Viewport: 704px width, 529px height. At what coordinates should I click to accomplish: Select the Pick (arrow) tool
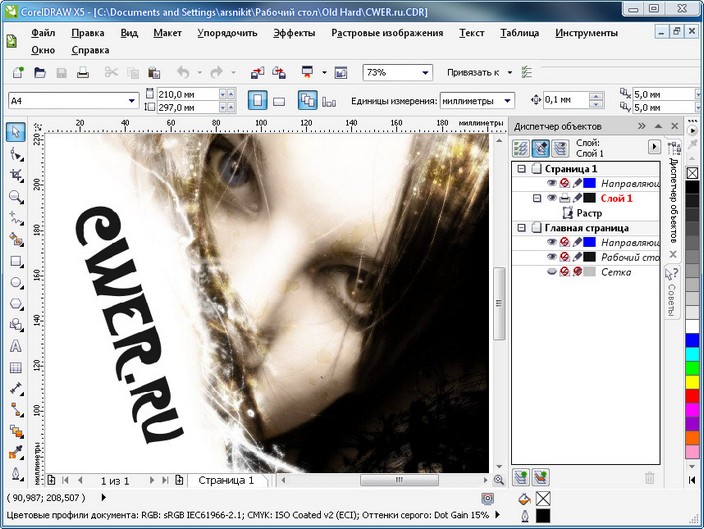(x=15, y=132)
